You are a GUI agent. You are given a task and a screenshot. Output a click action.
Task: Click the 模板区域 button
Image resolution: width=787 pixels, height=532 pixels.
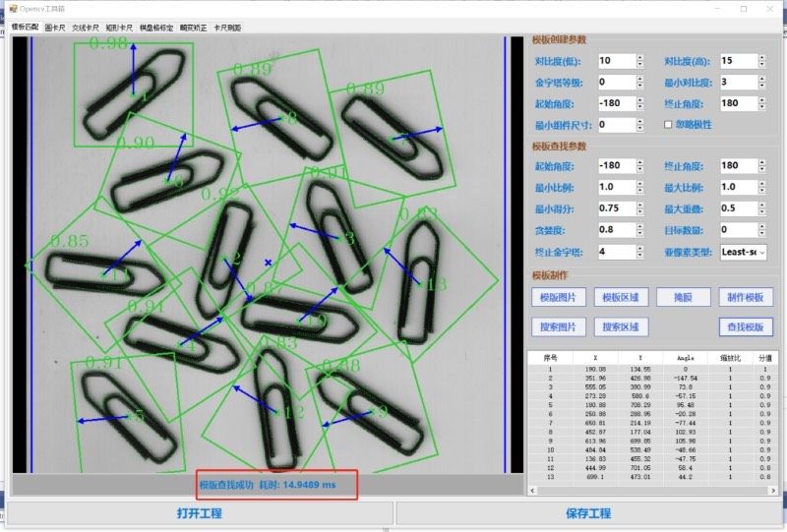click(621, 297)
